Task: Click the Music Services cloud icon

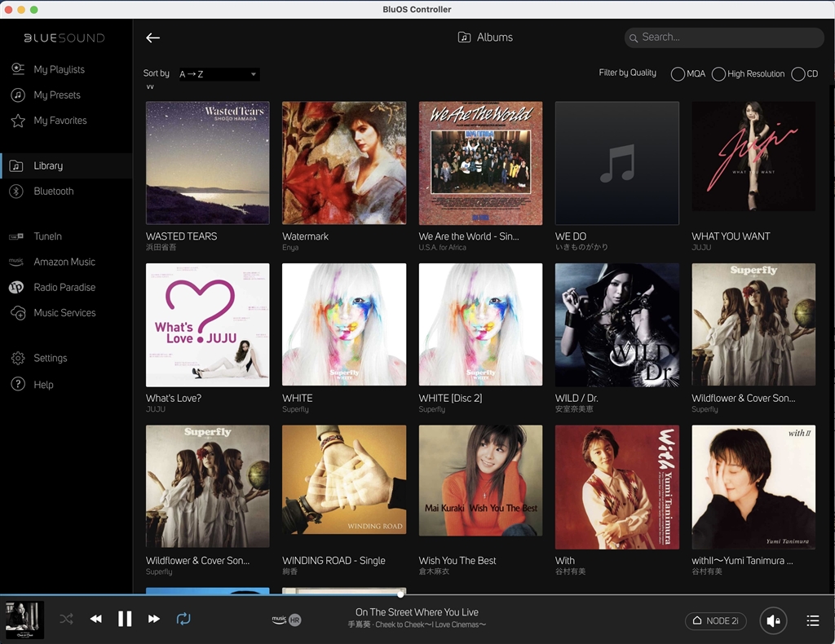Action: click(18, 313)
